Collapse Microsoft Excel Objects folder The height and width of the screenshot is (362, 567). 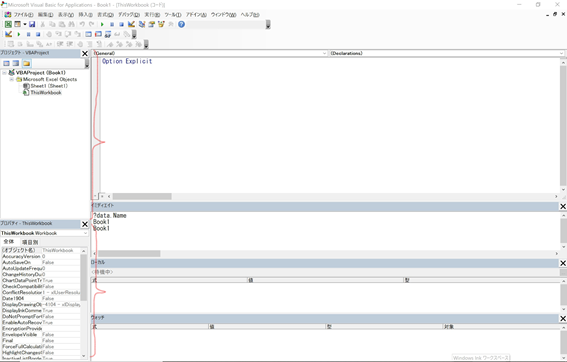pos(12,79)
